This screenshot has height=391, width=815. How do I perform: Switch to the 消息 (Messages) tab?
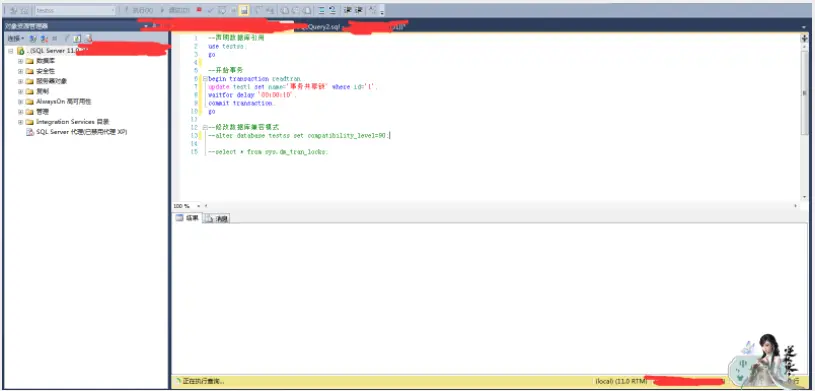click(217, 219)
